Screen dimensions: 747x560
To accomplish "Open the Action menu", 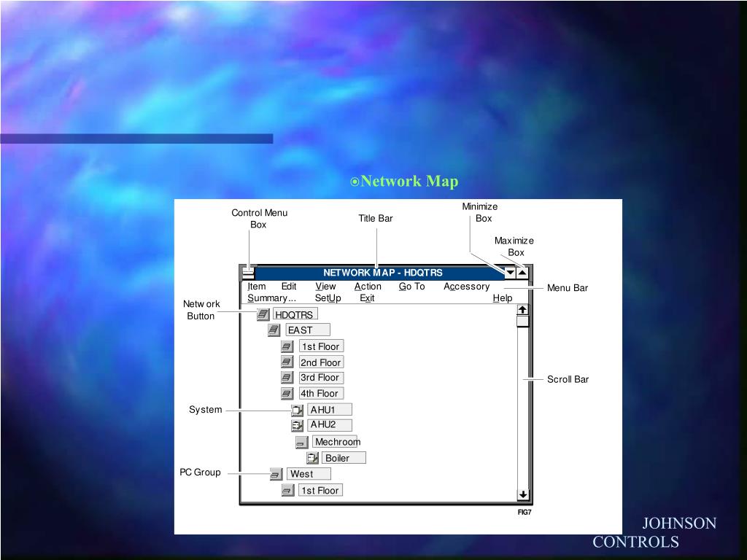I will 368,286.
